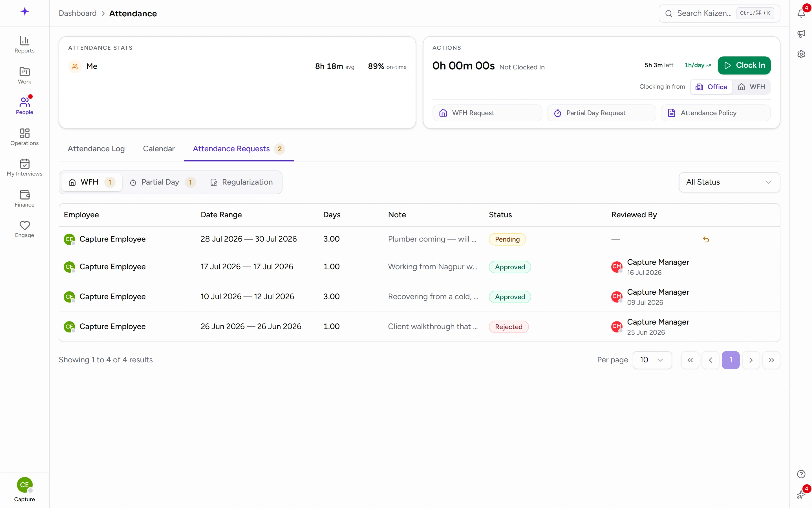Click note "Plumber coming — will ..."
The height and width of the screenshot is (508, 812).
tap(432, 239)
